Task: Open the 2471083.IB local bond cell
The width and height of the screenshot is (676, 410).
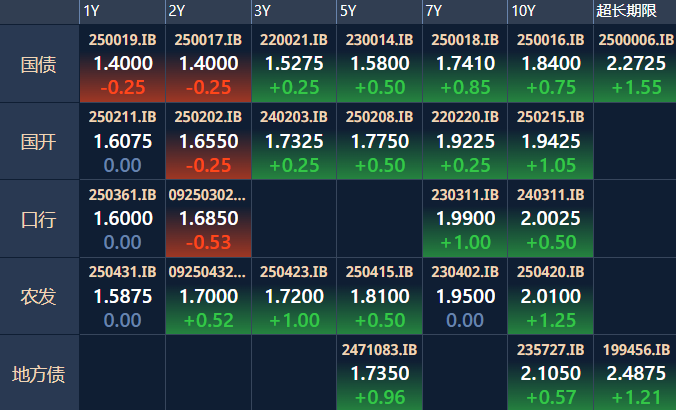Action: point(379,375)
